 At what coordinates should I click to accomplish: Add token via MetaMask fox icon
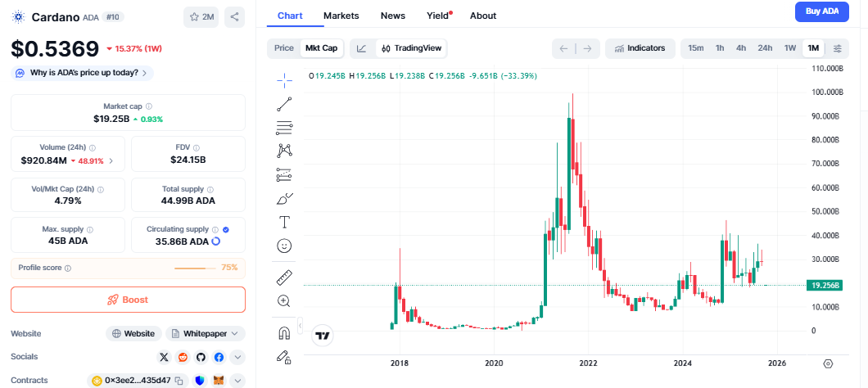[219, 381]
